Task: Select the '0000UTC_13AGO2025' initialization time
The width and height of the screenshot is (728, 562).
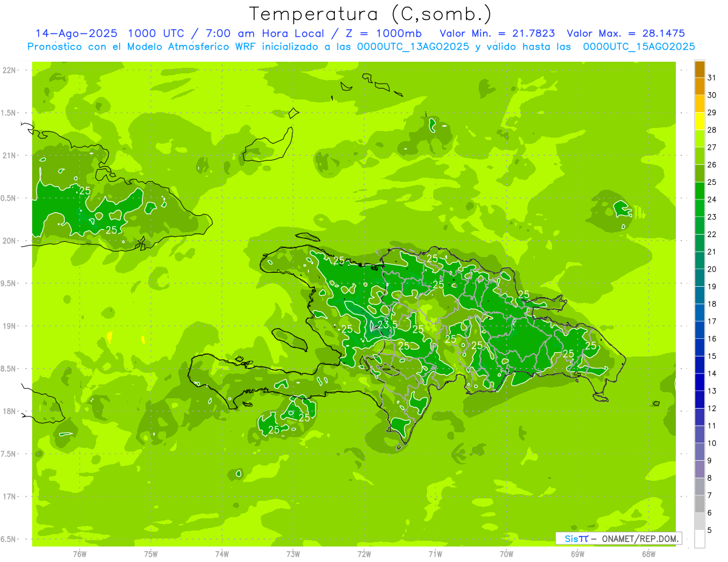Action: [413, 47]
